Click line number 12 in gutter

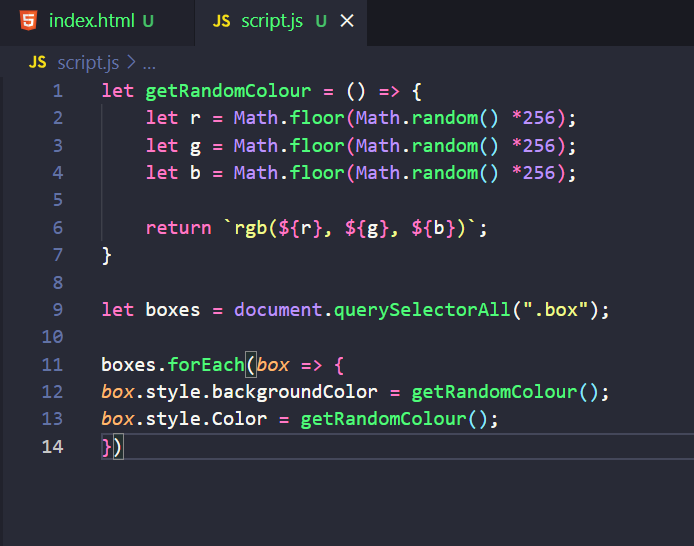(53, 392)
